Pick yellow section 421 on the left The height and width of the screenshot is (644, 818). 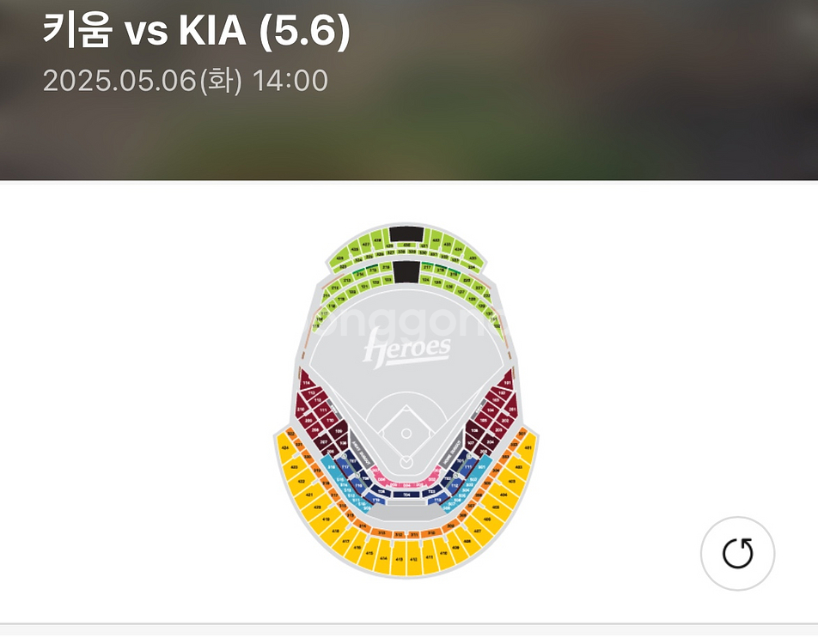[309, 495]
